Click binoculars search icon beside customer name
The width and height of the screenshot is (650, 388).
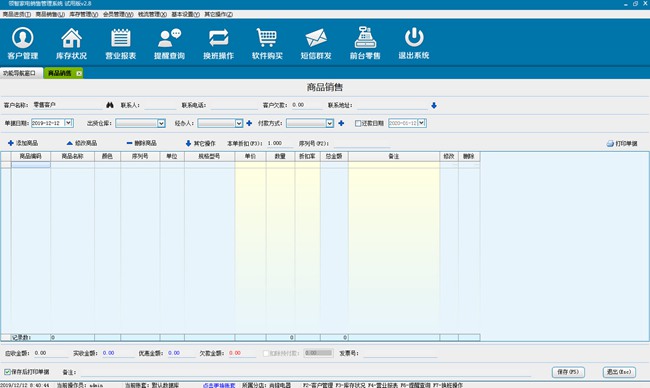[110, 105]
